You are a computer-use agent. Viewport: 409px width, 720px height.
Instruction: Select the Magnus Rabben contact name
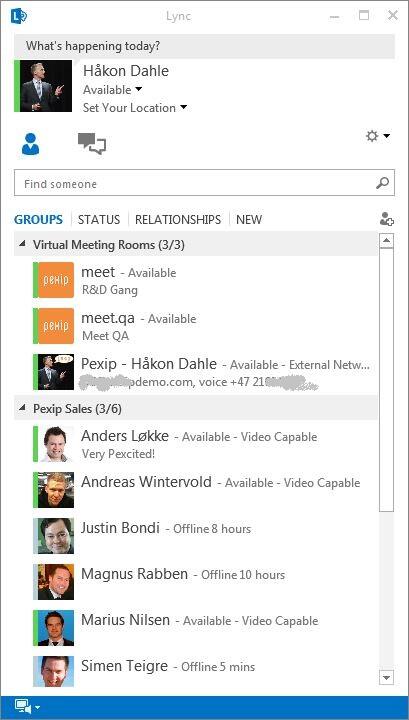pos(134,574)
